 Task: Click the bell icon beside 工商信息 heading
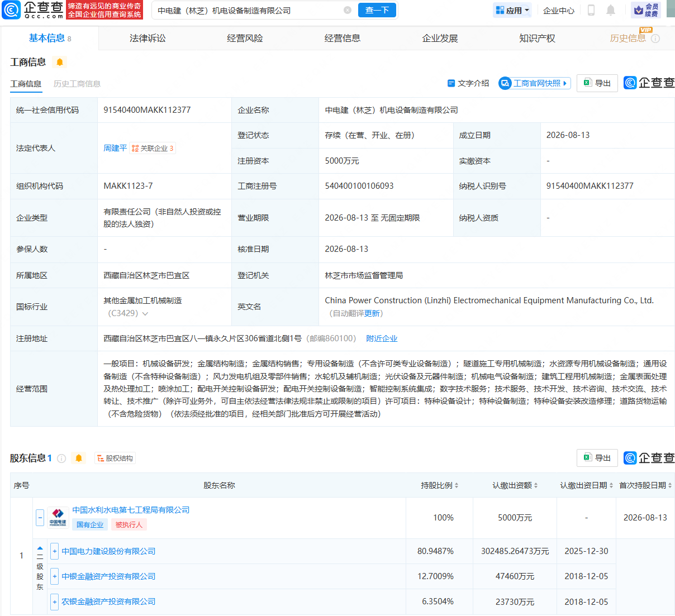60,62
